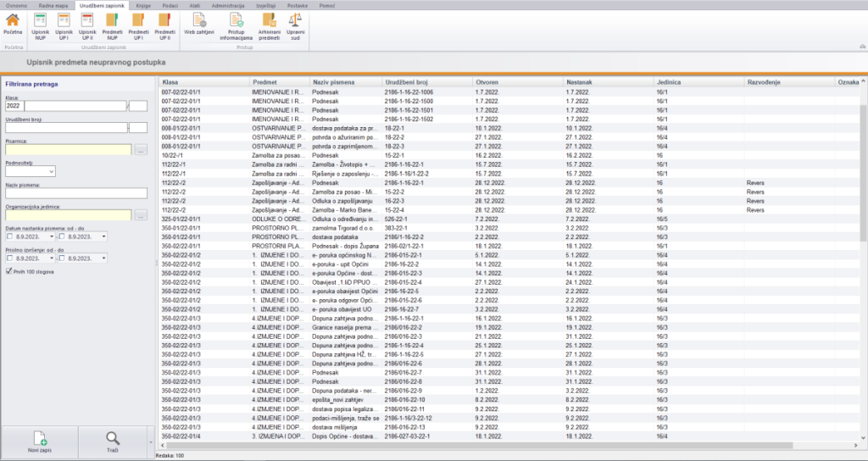Click the Pisarnica yellow field
This screenshot has width=868, height=461.
pyautogui.click(x=69, y=149)
